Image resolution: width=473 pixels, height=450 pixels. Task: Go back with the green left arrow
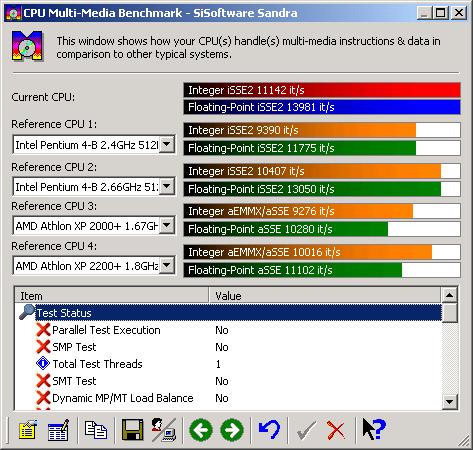(201, 430)
